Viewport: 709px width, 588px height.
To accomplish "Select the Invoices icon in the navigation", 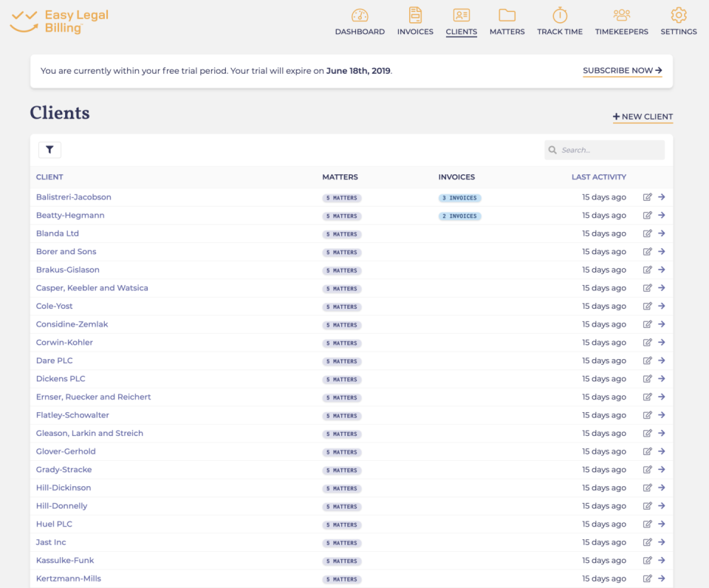I will point(415,21).
